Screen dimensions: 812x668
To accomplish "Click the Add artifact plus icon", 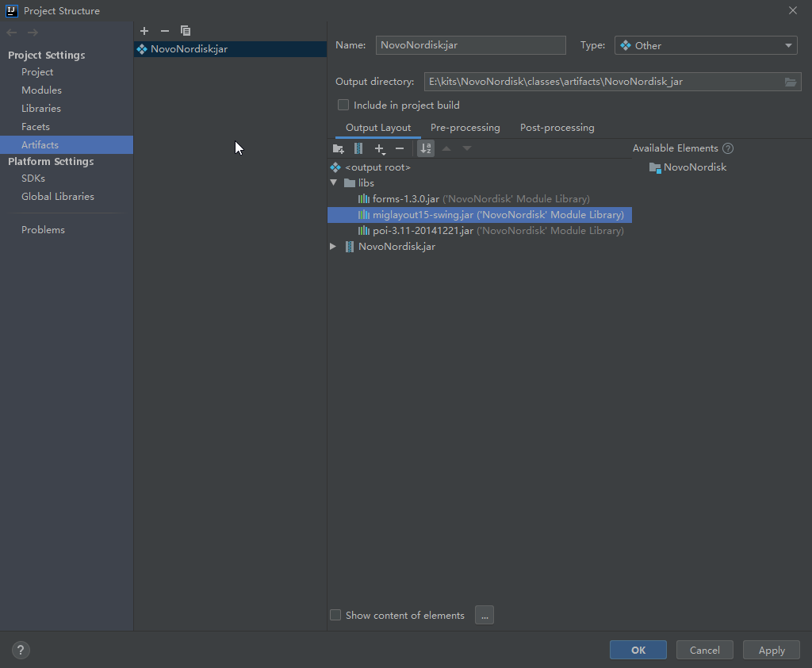I will [x=144, y=31].
